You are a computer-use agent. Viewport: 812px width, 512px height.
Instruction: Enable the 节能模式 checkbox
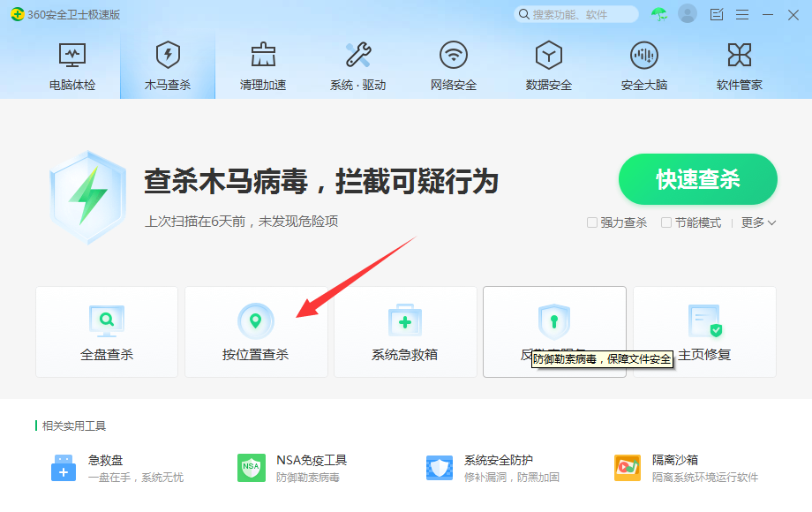coord(666,222)
